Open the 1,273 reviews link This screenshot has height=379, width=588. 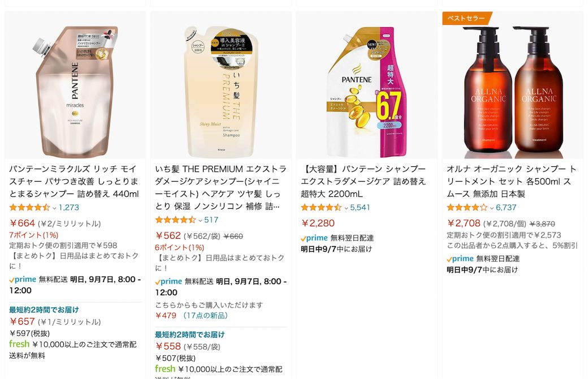69,208
